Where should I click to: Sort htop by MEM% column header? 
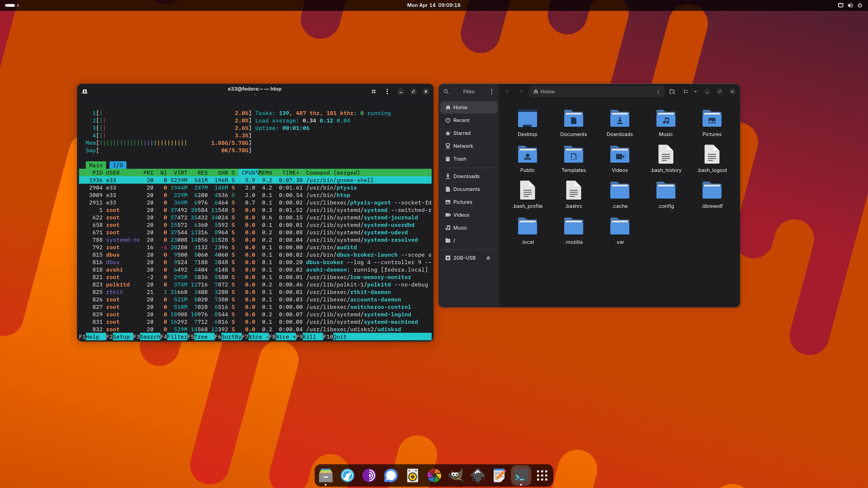click(266, 173)
